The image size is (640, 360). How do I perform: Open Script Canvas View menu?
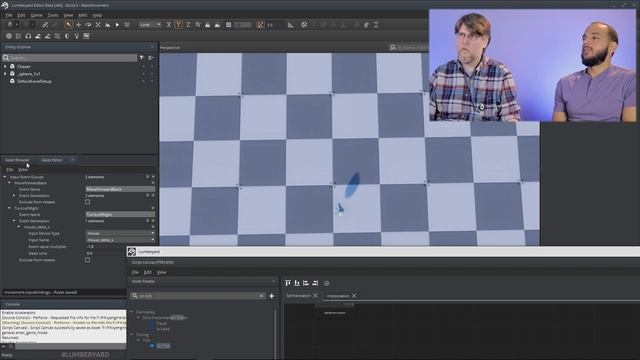(162, 272)
